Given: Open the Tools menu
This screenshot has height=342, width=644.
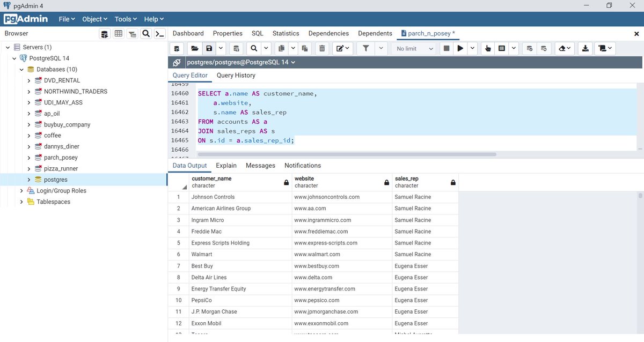Looking at the screenshot, I should tap(126, 19).
